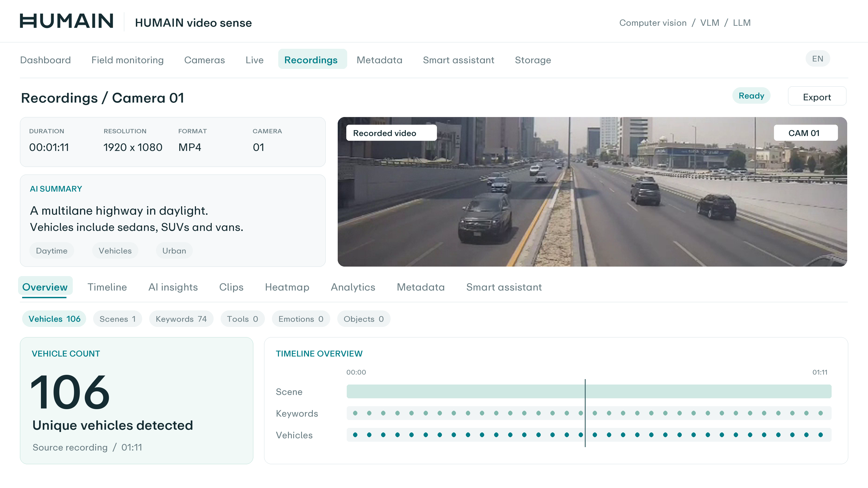The height and width of the screenshot is (488, 868).
Task: Switch to the Live tab
Action: pyautogui.click(x=254, y=60)
